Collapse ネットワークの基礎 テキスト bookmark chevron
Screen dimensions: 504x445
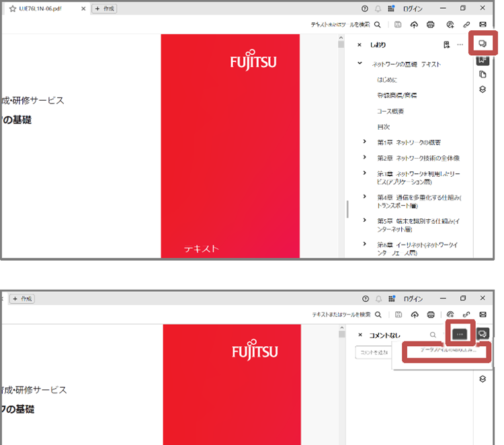360,63
